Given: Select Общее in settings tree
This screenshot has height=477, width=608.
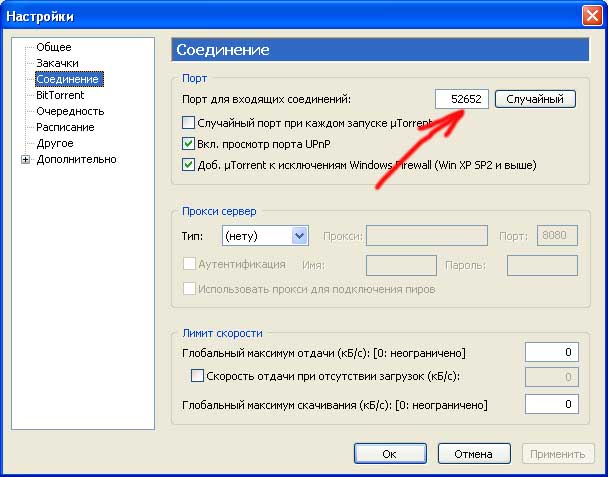Looking at the screenshot, I should [53, 47].
